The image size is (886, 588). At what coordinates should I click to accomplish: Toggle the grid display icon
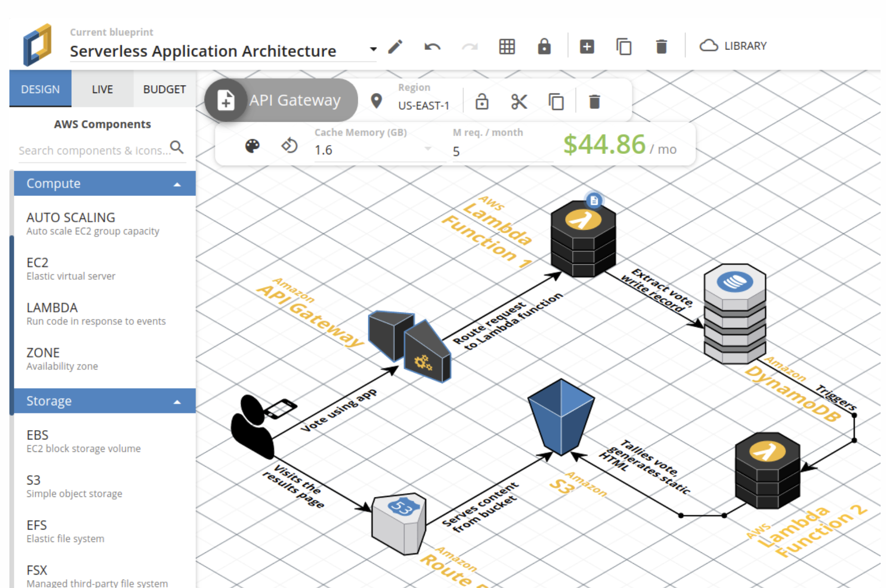tap(507, 47)
